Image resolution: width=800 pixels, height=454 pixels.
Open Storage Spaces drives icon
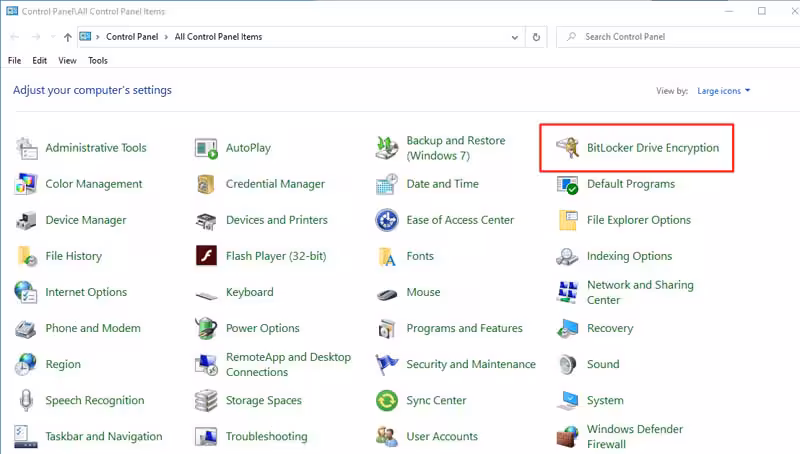click(206, 401)
